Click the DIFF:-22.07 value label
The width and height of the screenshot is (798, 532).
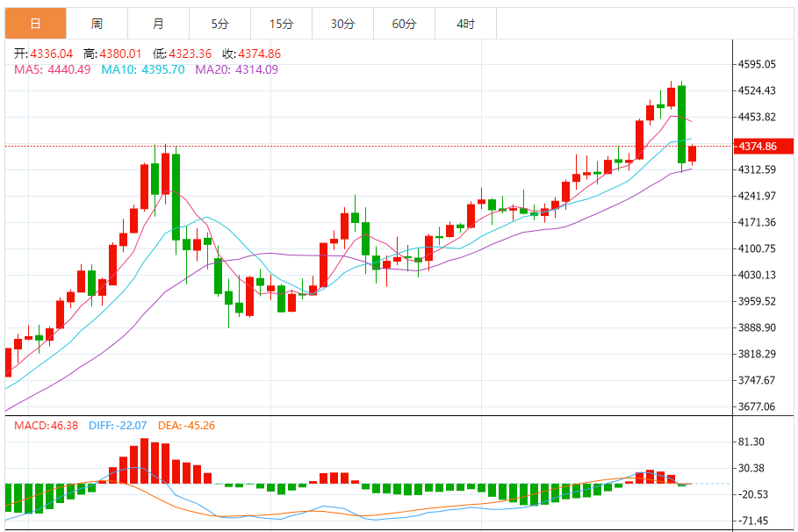coord(119,426)
